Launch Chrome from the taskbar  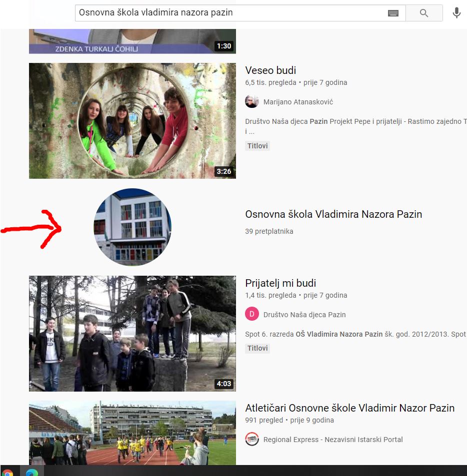(7, 473)
